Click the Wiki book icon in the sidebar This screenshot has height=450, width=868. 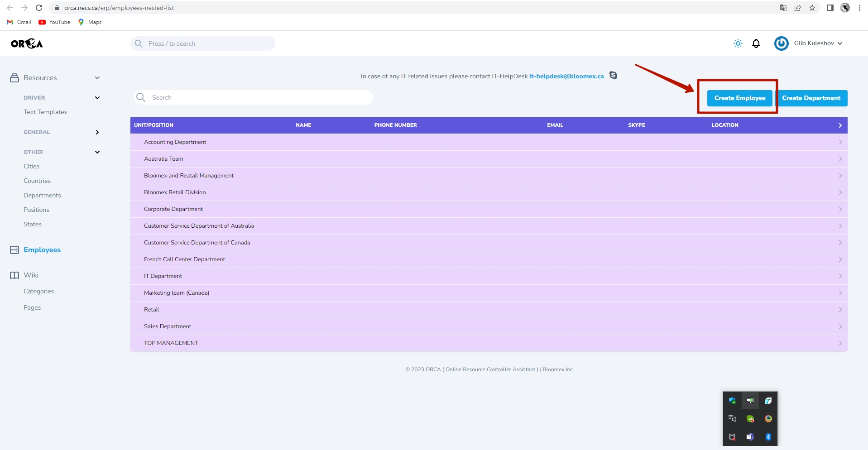point(14,275)
